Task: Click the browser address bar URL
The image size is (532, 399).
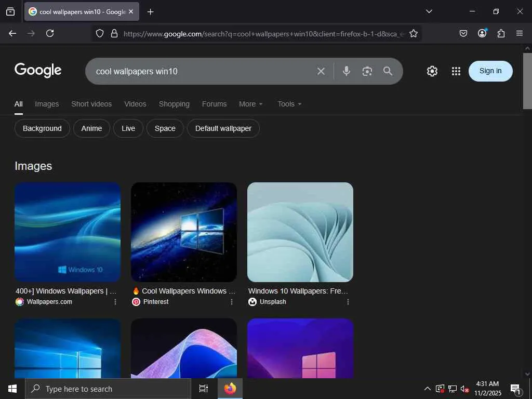Action: (x=264, y=34)
